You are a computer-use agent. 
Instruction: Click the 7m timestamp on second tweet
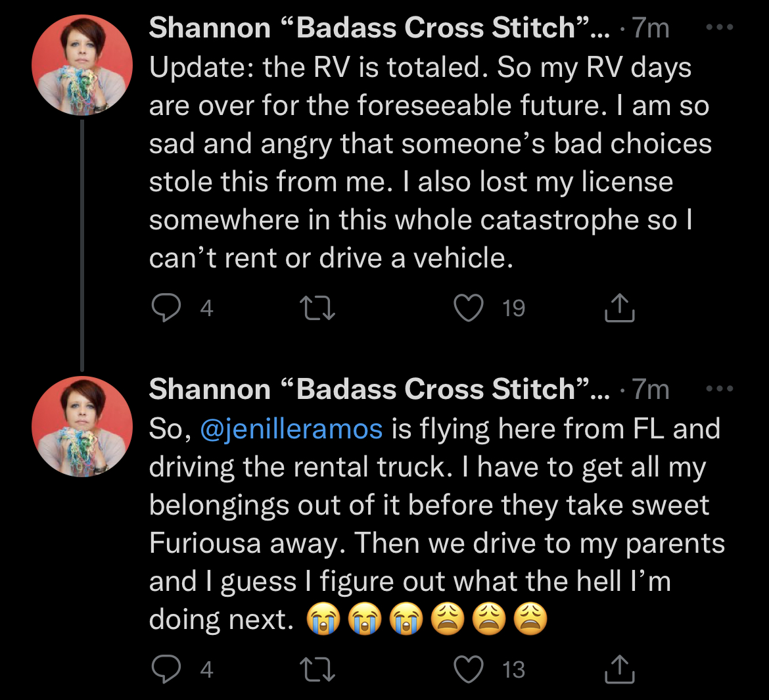651,390
